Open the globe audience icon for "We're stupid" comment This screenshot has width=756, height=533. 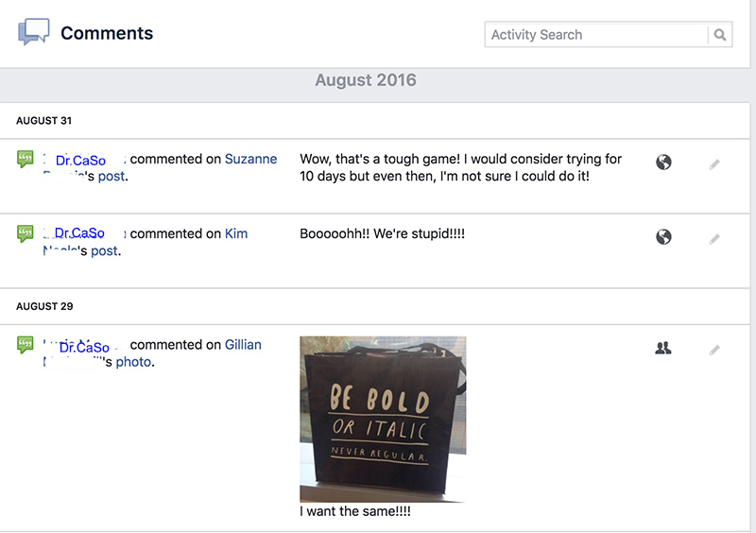pos(663,236)
